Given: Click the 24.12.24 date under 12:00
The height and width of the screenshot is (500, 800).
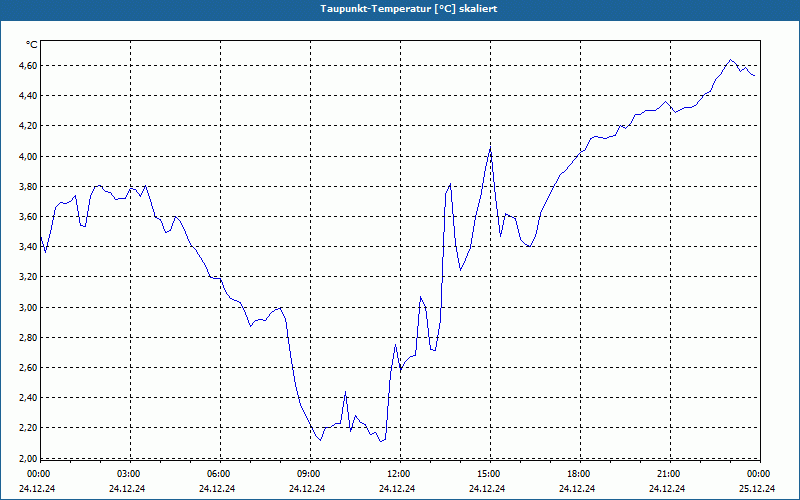Looking at the screenshot, I should tap(397, 489).
